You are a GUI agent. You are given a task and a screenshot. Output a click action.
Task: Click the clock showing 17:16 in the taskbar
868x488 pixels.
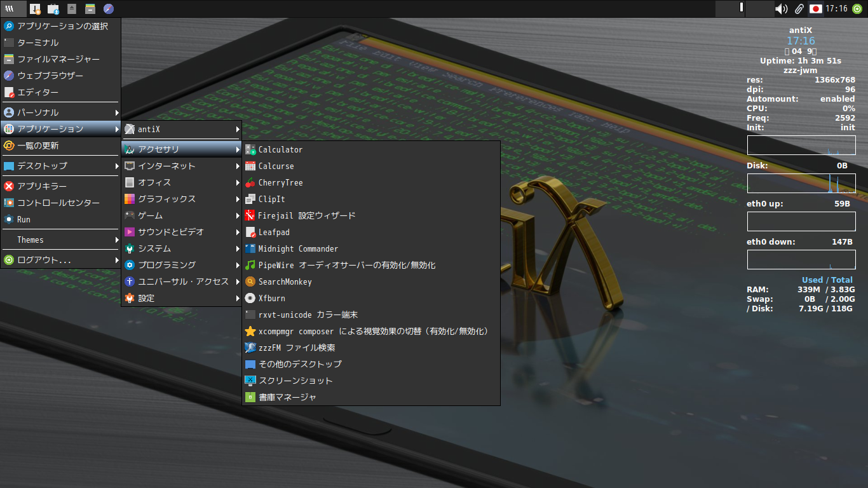837,9
